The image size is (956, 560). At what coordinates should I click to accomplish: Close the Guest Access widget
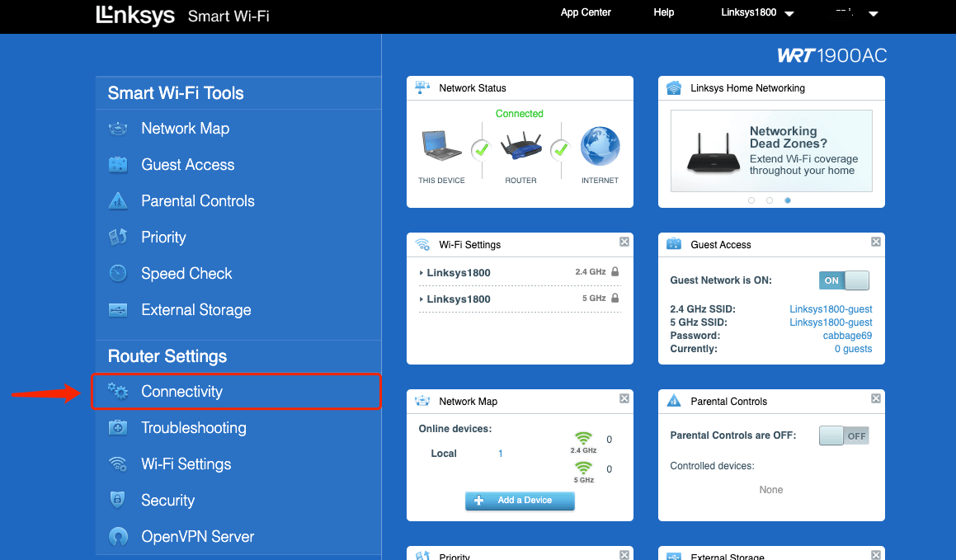tap(875, 242)
